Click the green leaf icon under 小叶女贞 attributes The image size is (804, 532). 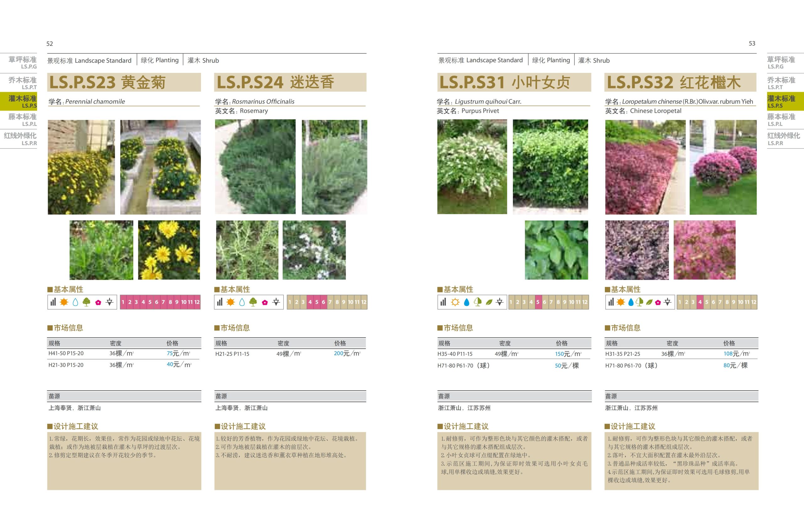click(489, 302)
